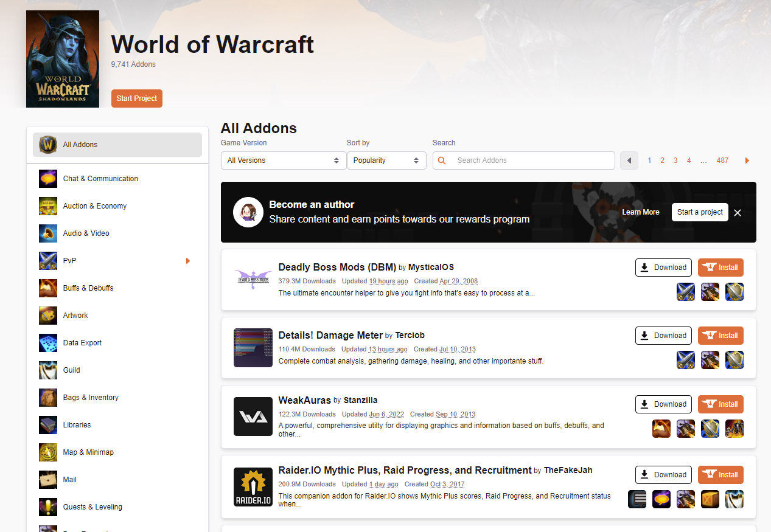This screenshot has width=771, height=532.
Task: Open the Details! Damage Meter title link
Action: click(331, 335)
